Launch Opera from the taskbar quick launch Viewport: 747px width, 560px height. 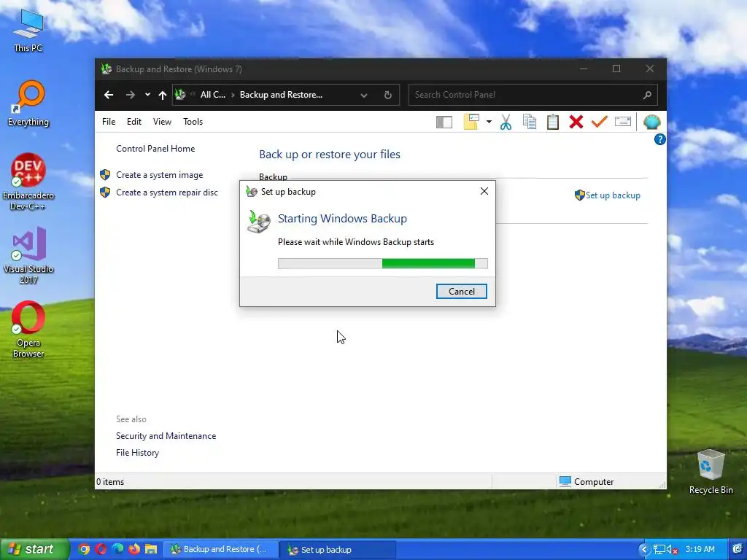101,549
